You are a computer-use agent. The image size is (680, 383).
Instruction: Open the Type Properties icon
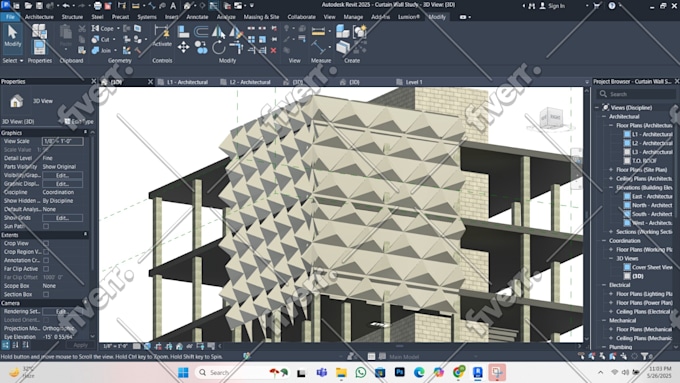point(39,31)
